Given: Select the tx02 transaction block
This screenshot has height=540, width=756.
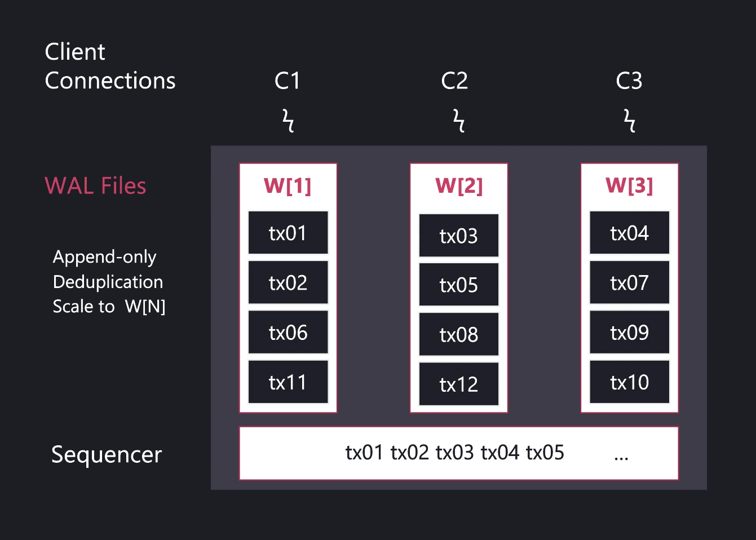Looking at the screenshot, I should click(288, 282).
